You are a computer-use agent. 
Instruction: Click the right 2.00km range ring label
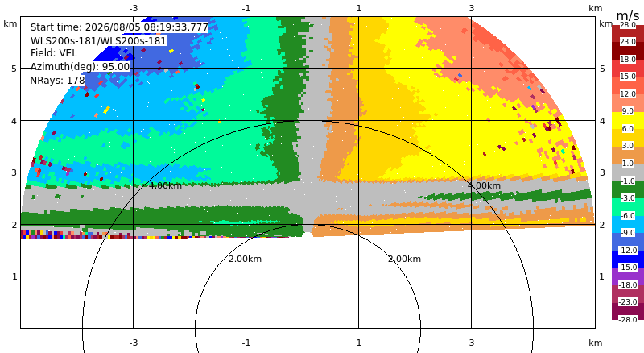404,259
